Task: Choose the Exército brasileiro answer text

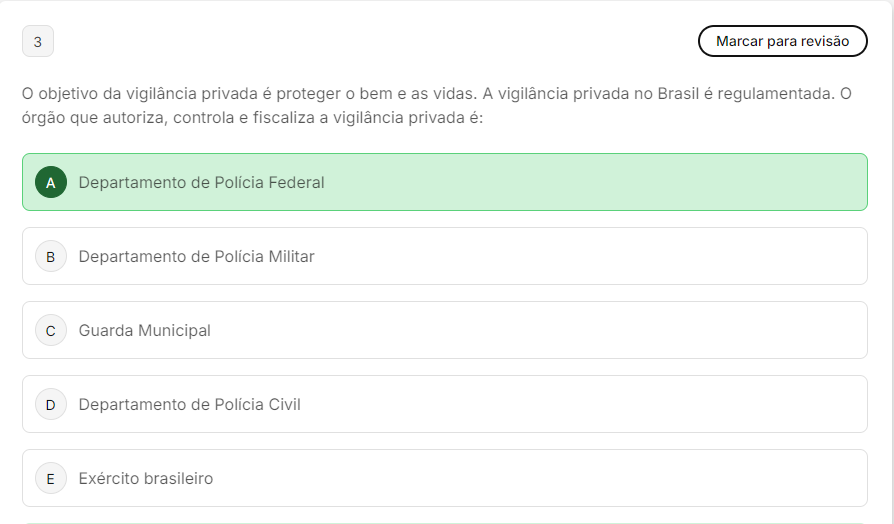Action: (146, 478)
